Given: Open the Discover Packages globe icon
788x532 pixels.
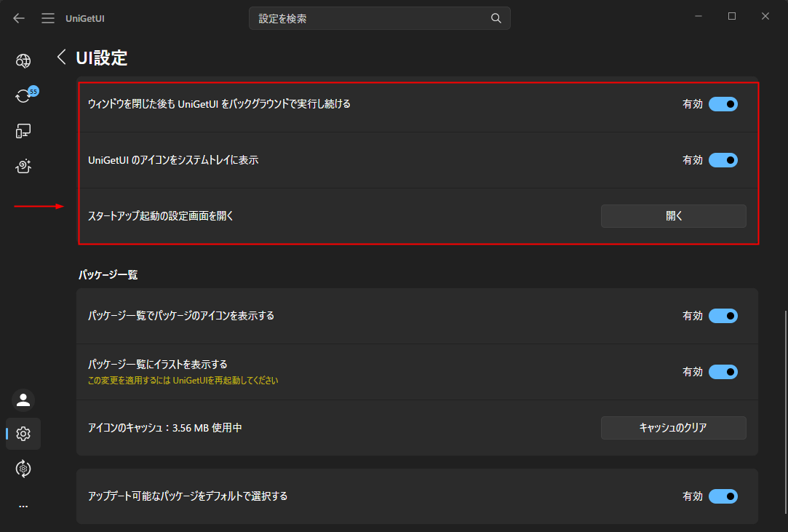Looking at the screenshot, I should coord(23,61).
